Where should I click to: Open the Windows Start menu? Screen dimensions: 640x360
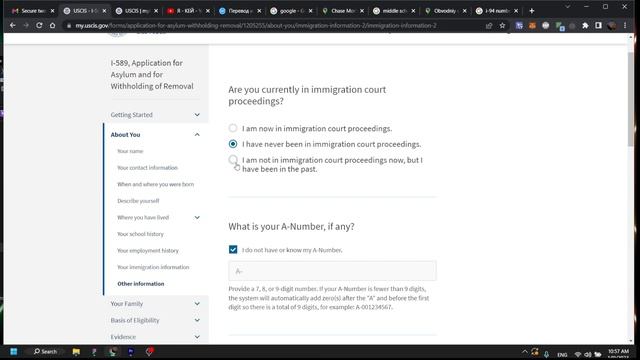[x=13, y=351]
